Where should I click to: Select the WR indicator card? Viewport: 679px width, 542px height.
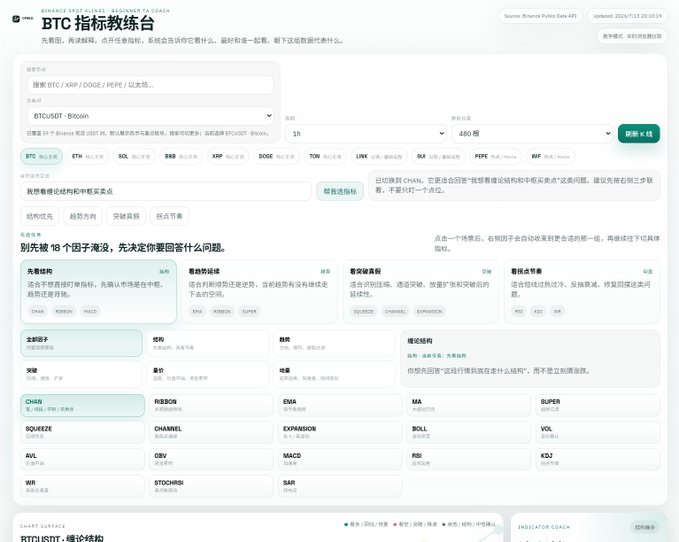tap(82, 486)
